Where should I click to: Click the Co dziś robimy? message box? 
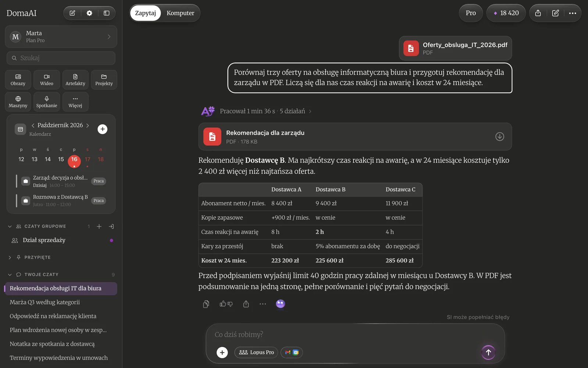pyautogui.click(x=355, y=335)
